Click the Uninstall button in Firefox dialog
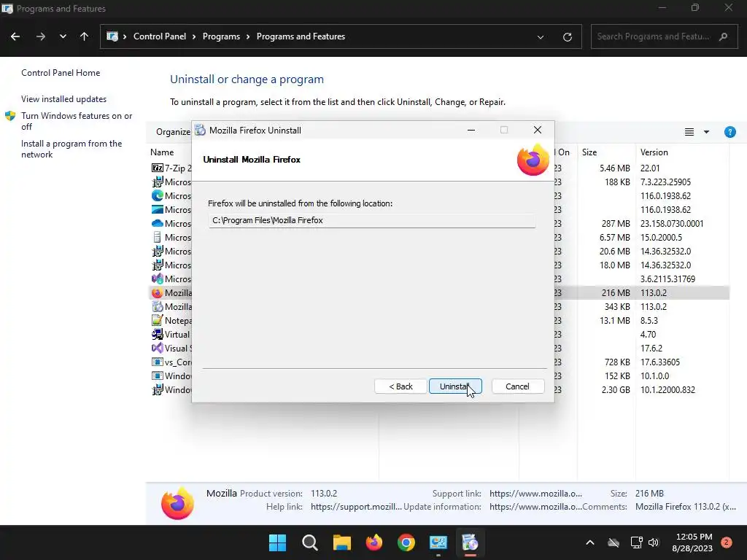This screenshot has height=560, width=747. 455,386
